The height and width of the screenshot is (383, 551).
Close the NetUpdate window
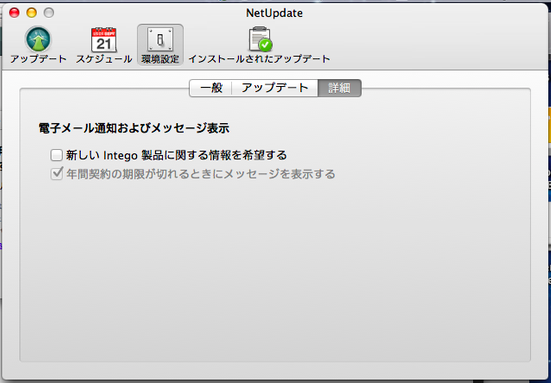14,13
